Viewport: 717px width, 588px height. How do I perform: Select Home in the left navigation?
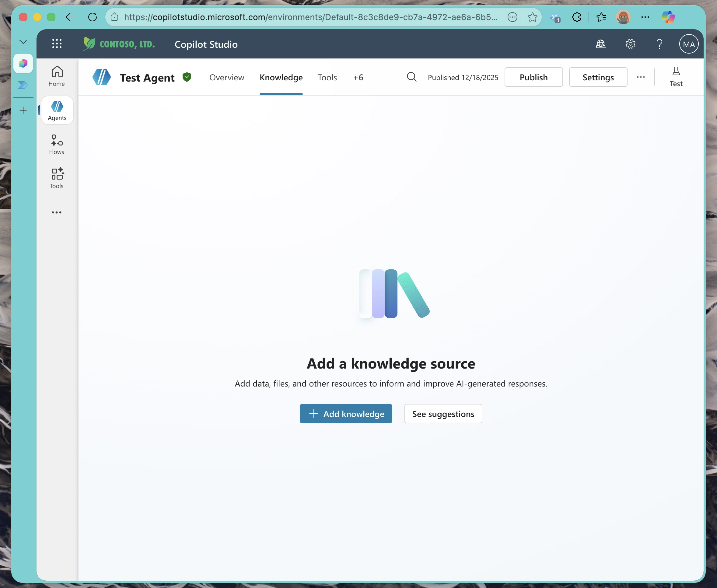pyautogui.click(x=56, y=76)
